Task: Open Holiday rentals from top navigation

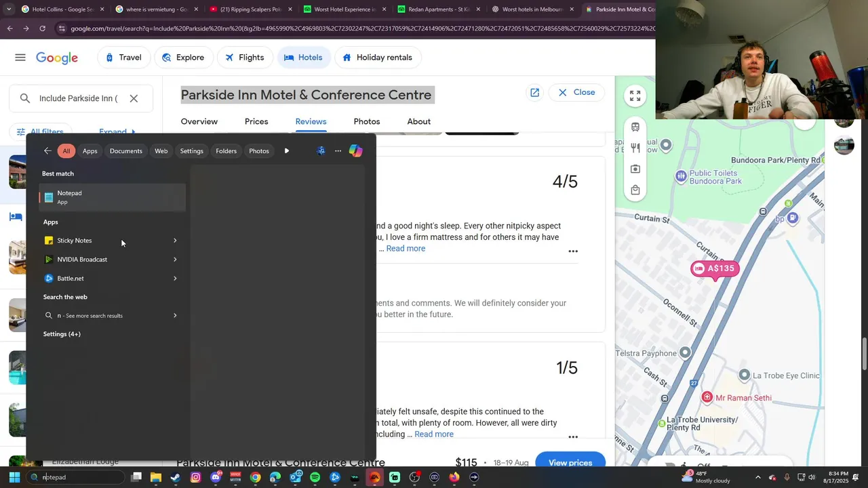Action: coord(377,58)
